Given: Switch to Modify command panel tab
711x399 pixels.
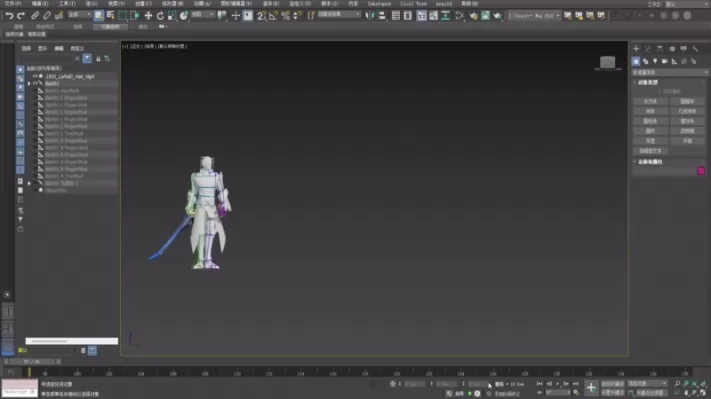Looking at the screenshot, I should [x=648, y=49].
